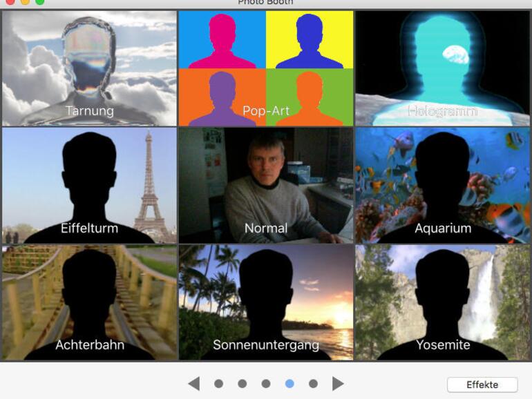The height and width of the screenshot is (399, 532).
Task: Jump to third effects page dot
Action: [266, 384]
